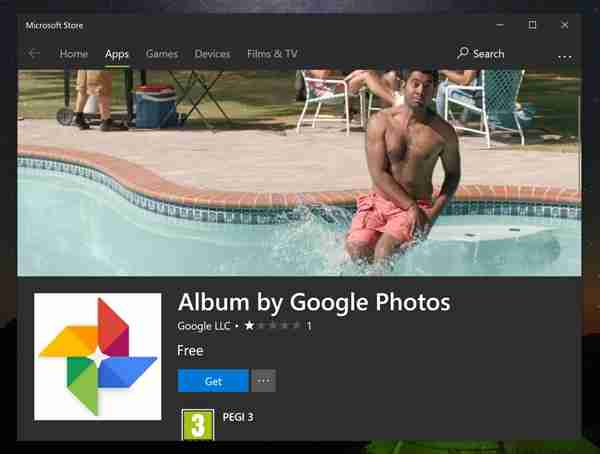The height and width of the screenshot is (454, 600).
Task: Maximize the Microsoft Store window
Action: pos(533,24)
